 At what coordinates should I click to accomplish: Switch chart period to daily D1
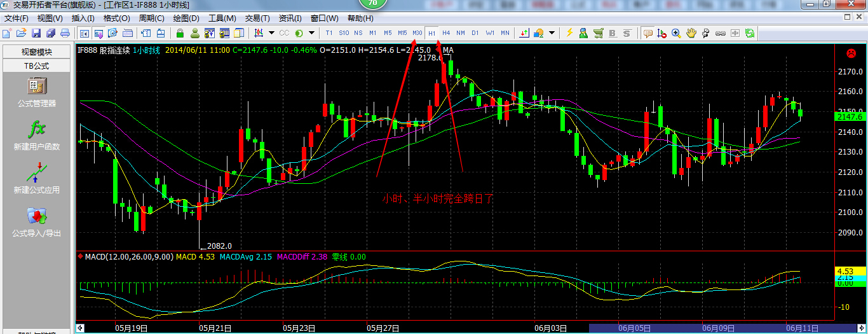point(475,32)
